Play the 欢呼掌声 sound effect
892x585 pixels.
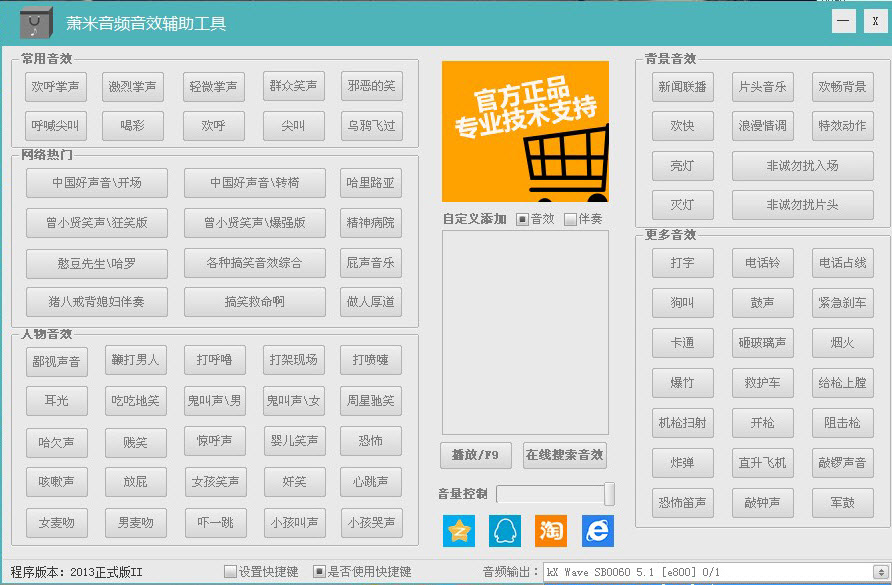pos(56,87)
